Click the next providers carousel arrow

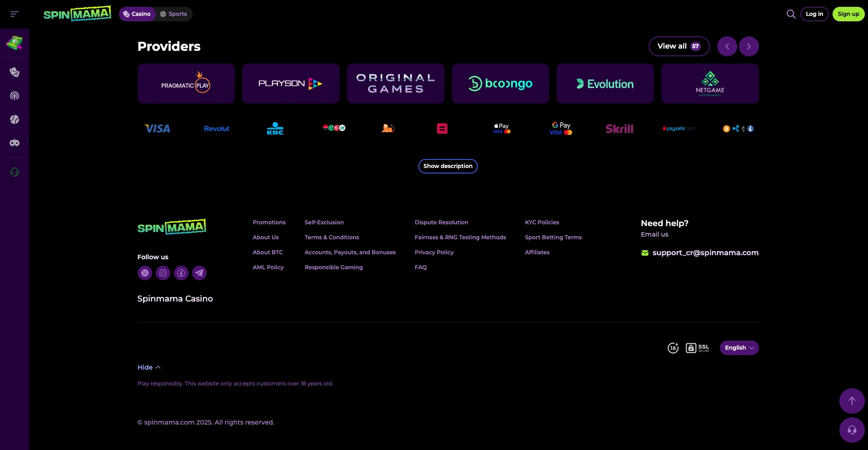pos(749,46)
